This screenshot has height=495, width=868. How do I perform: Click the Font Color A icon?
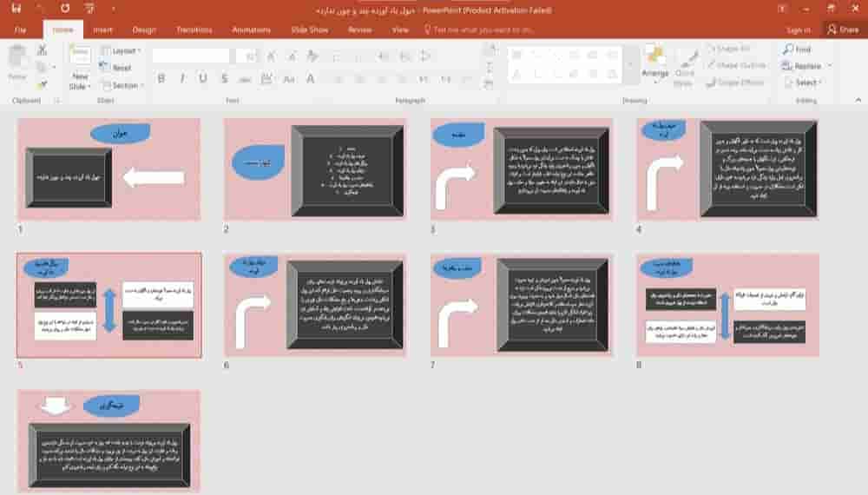(x=311, y=79)
